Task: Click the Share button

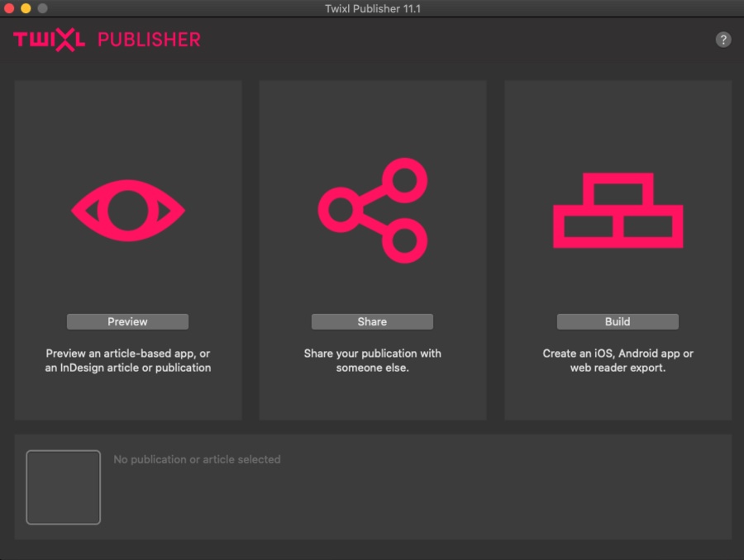Action: click(372, 321)
